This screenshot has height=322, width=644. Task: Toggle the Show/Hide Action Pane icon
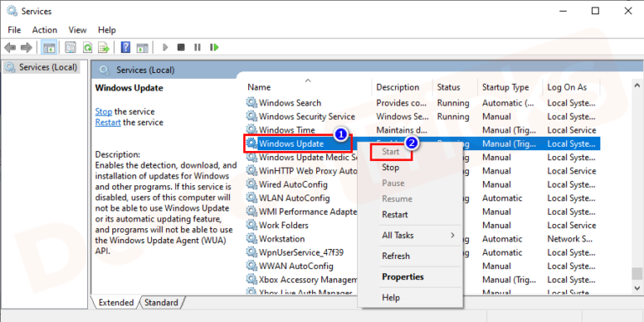pyautogui.click(x=142, y=48)
